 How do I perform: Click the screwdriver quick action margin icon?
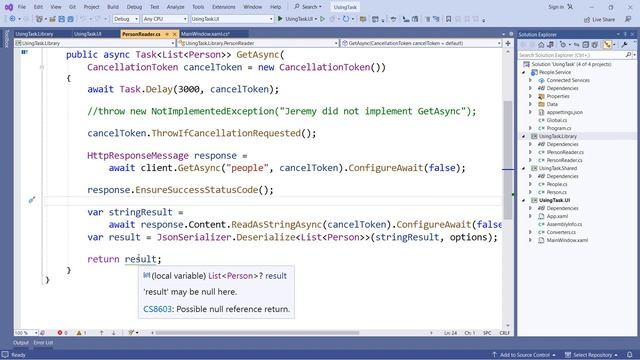pyautogui.click(x=32, y=200)
